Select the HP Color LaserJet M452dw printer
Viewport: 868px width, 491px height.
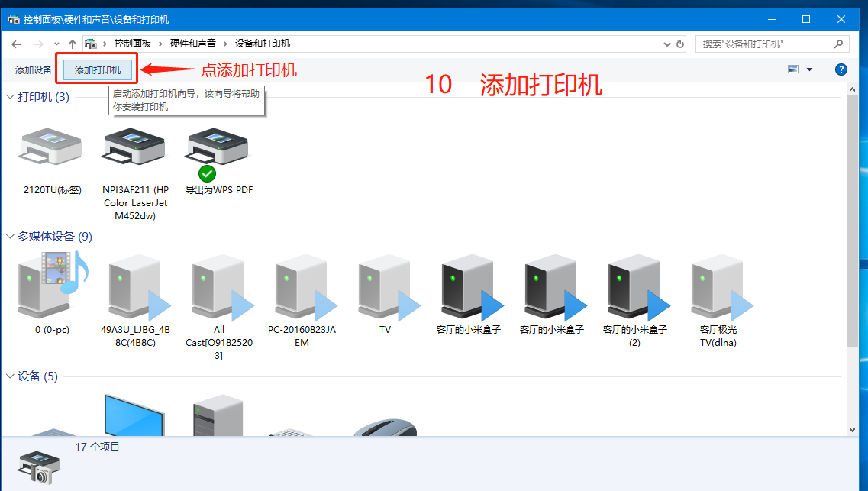click(134, 150)
